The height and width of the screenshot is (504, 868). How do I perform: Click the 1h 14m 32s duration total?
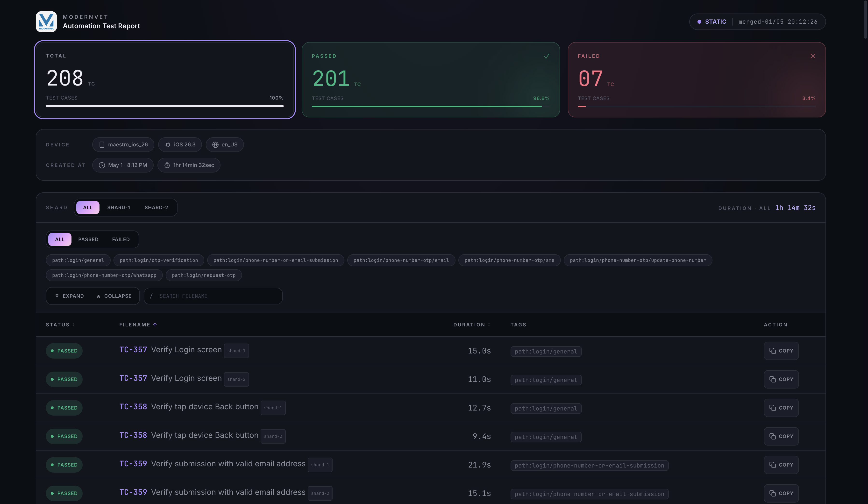point(795,207)
